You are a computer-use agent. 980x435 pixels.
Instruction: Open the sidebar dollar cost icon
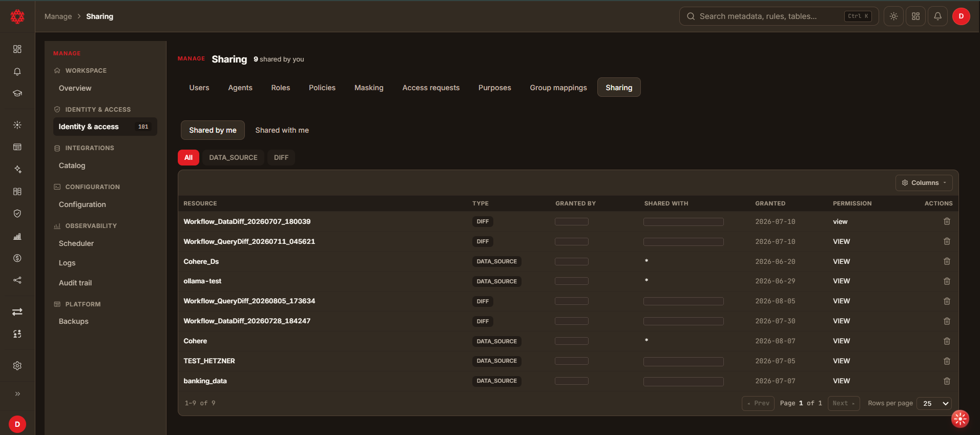(x=17, y=258)
